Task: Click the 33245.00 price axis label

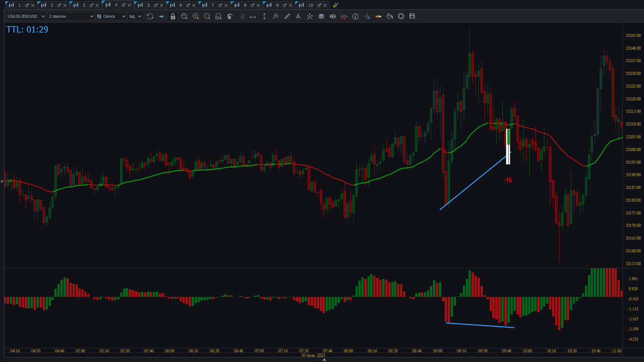Action: point(633,36)
